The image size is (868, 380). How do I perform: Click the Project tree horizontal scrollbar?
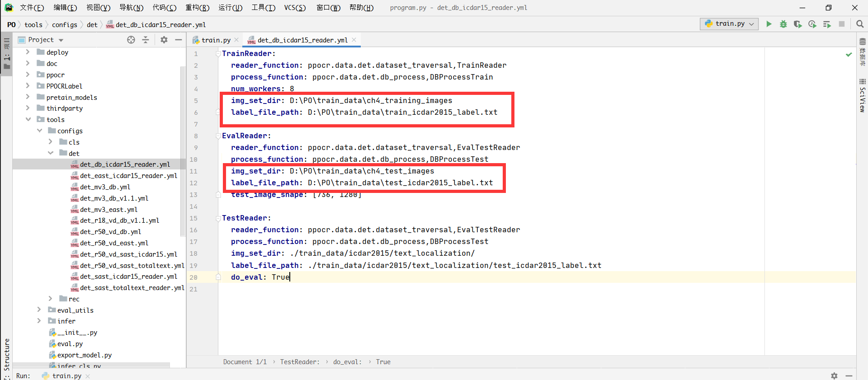click(x=92, y=364)
